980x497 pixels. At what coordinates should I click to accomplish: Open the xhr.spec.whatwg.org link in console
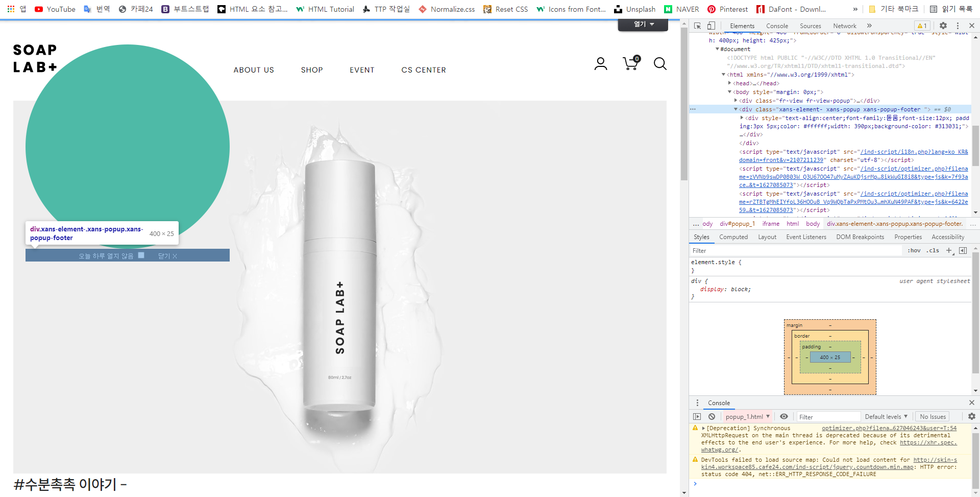(x=928, y=443)
